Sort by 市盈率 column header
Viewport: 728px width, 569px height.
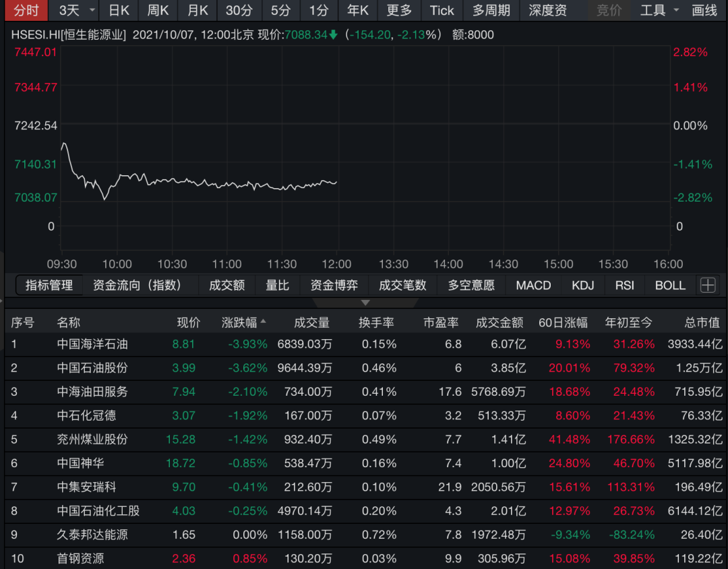pos(441,322)
